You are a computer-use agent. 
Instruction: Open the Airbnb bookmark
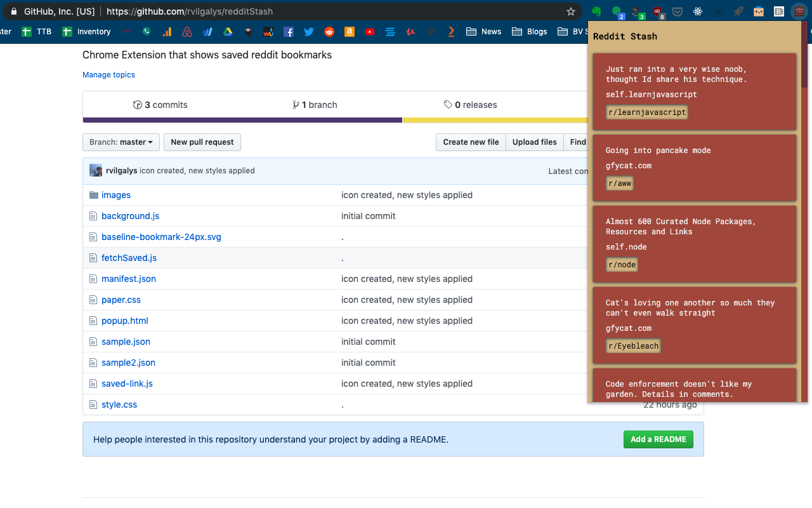187,32
